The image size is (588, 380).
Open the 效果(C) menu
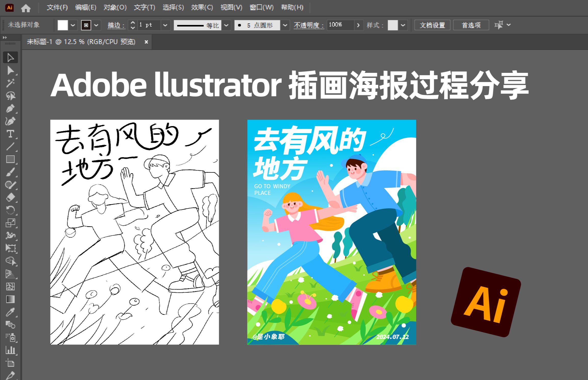click(x=202, y=8)
